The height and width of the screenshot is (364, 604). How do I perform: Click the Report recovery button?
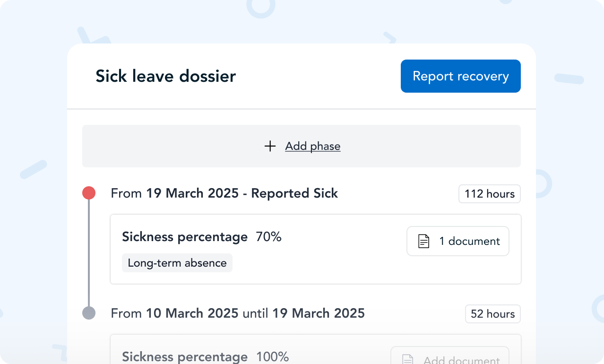tap(460, 76)
